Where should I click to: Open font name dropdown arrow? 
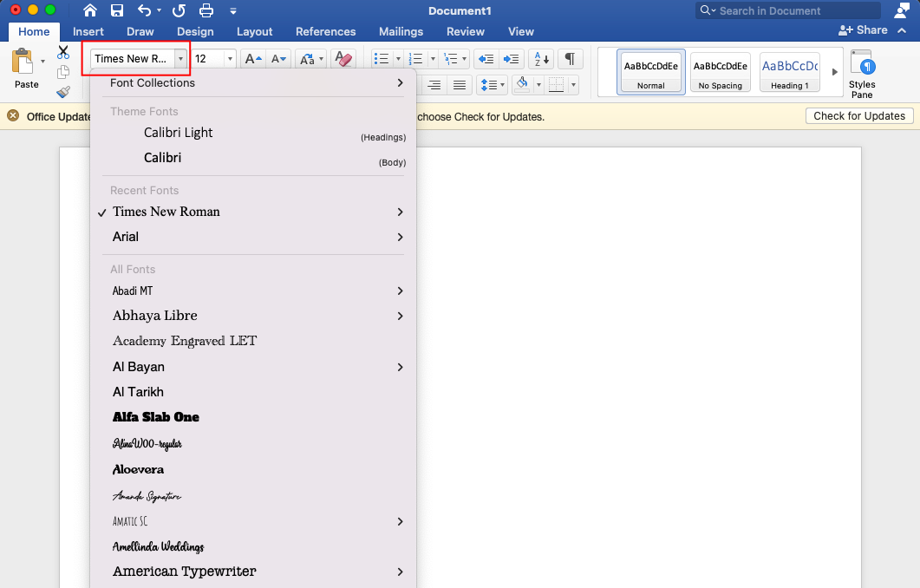click(180, 59)
